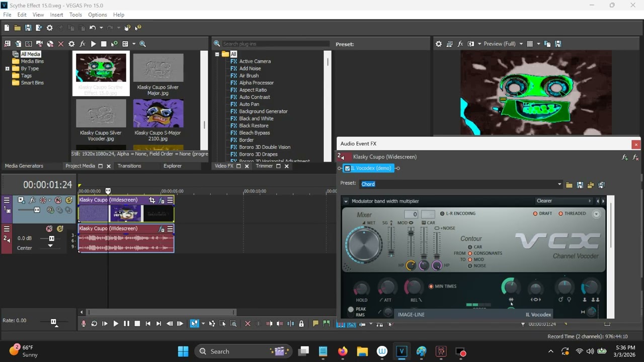Open the preview Video Output FX button

click(460, 44)
